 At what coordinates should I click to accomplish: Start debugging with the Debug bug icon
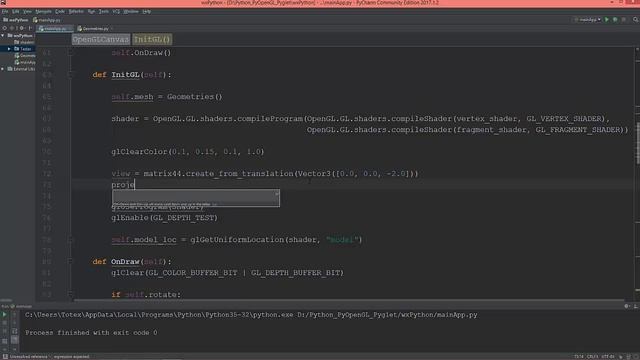tap(615, 20)
